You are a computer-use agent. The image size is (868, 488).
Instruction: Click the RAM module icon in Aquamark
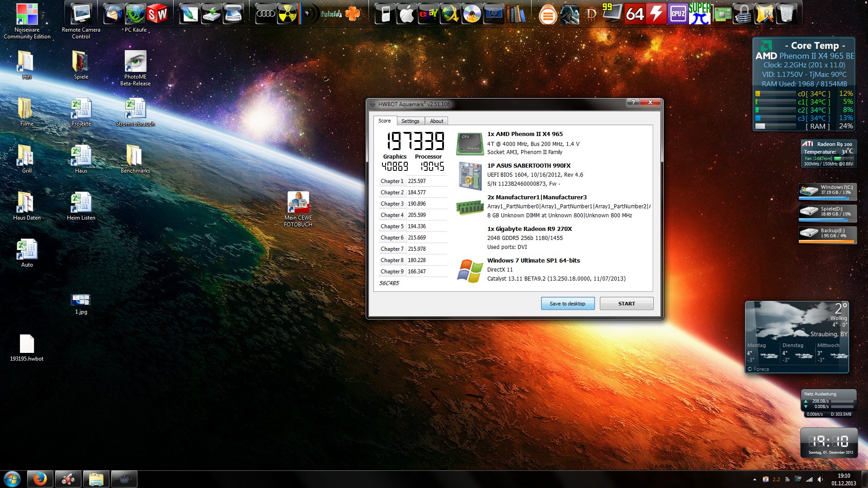[470, 207]
